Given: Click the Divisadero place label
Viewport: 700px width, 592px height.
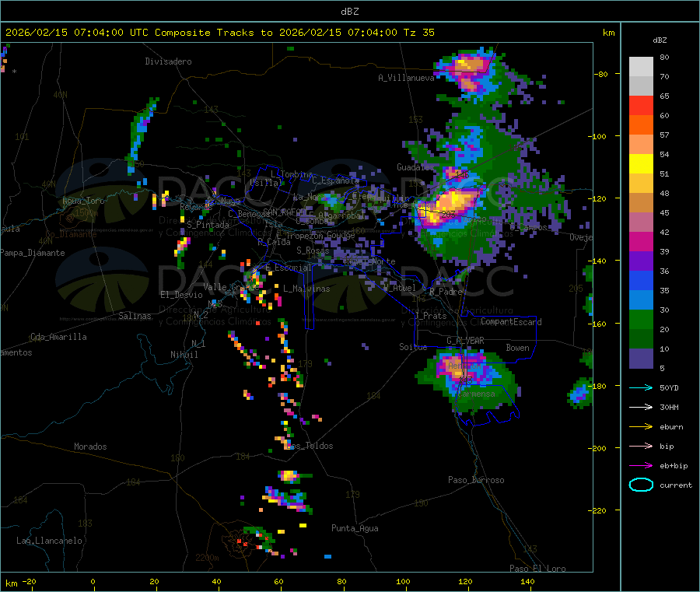Looking at the screenshot, I should point(168,61).
